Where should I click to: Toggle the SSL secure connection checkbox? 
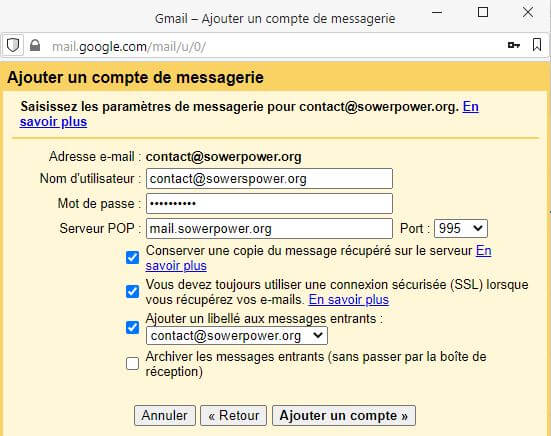pyautogui.click(x=132, y=291)
